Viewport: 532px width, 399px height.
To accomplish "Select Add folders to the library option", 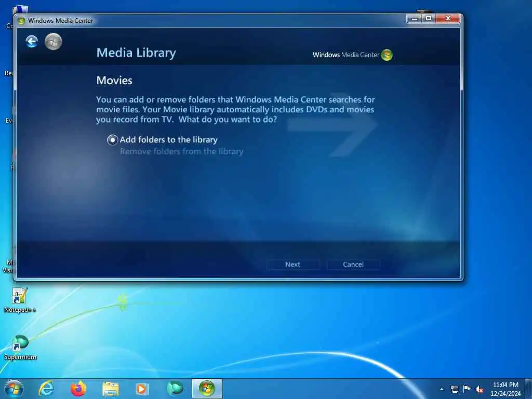I will pos(163,140).
